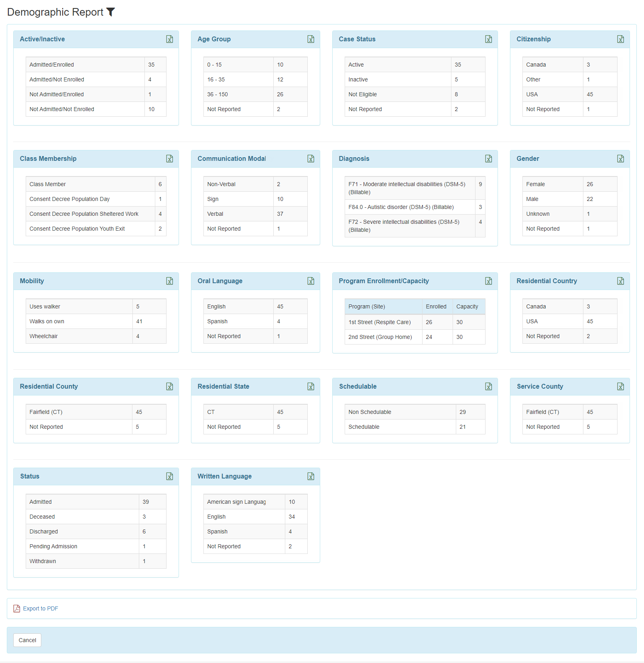Click '2nd Street (Group Home)' program row
The image size is (644, 663).
[415, 337]
